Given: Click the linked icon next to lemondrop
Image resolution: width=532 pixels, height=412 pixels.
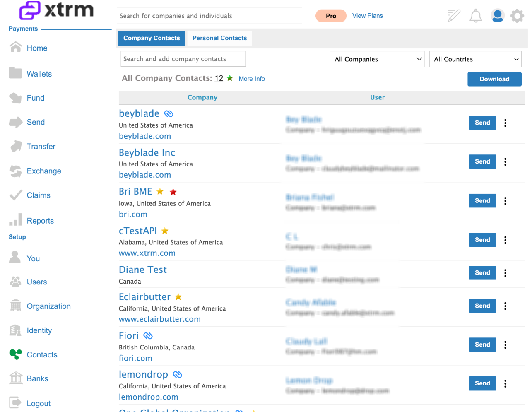Looking at the screenshot, I should click(x=178, y=374).
